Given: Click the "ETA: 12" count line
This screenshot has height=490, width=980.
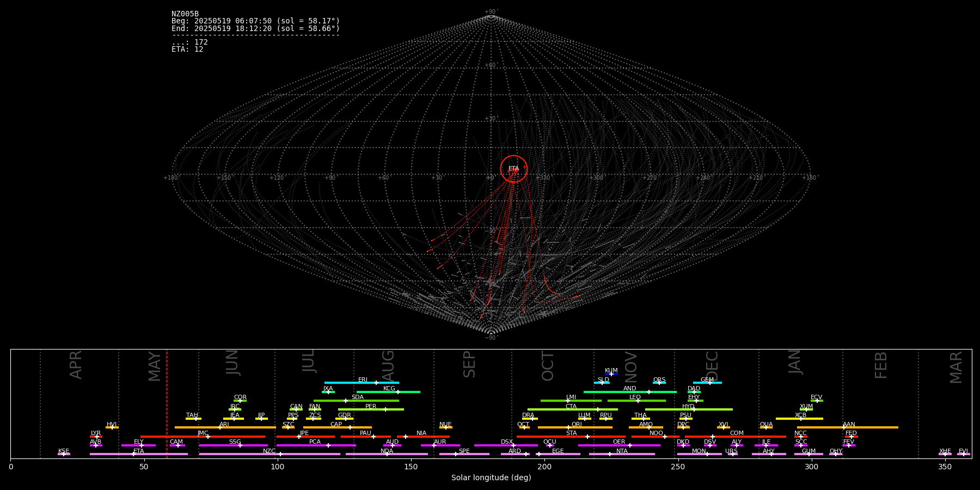Looking at the screenshot, I should (187, 49).
